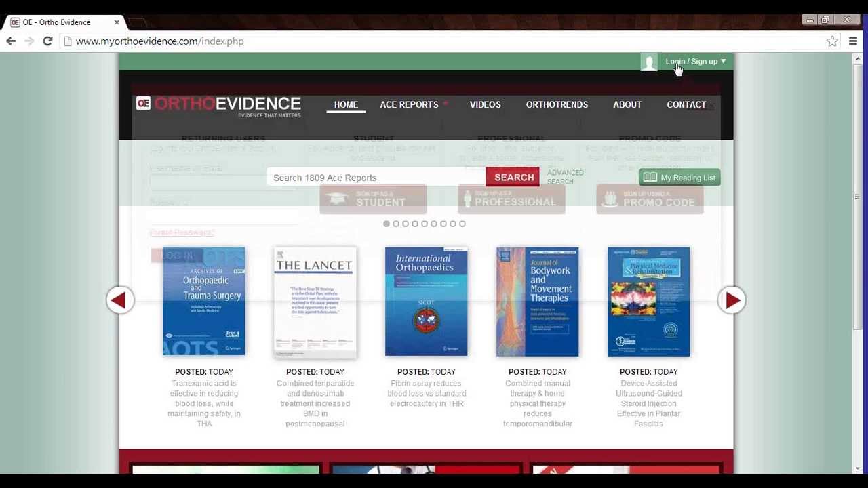Image resolution: width=868 pixels, height=488 pixels.
Task: Open the Combined teriparatide and denosumab article
Action: (x=315, y=403)
